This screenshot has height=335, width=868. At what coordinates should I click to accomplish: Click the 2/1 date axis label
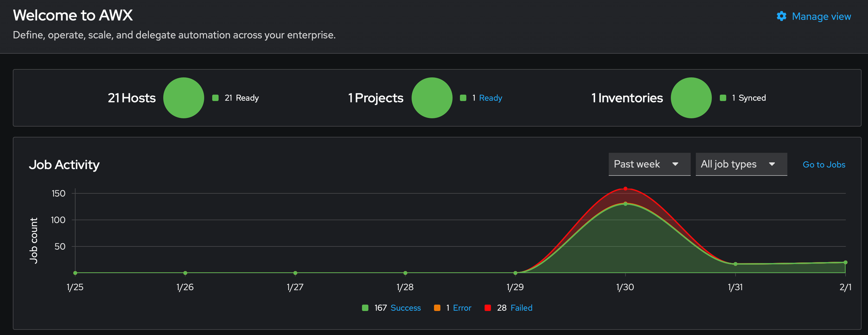[x=845, y=287]
